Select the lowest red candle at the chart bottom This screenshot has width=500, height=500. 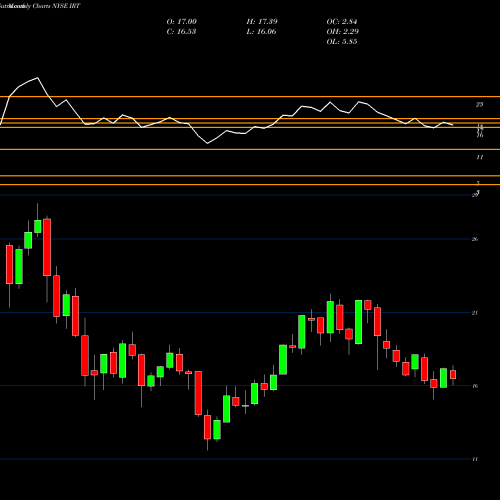207,427
